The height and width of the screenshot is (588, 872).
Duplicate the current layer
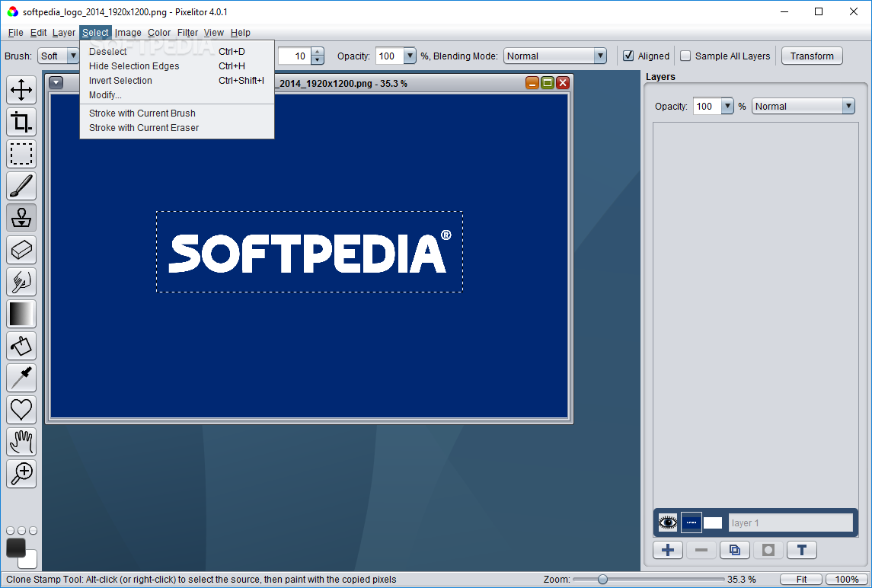pyautogui.click(x=735, y=550)
